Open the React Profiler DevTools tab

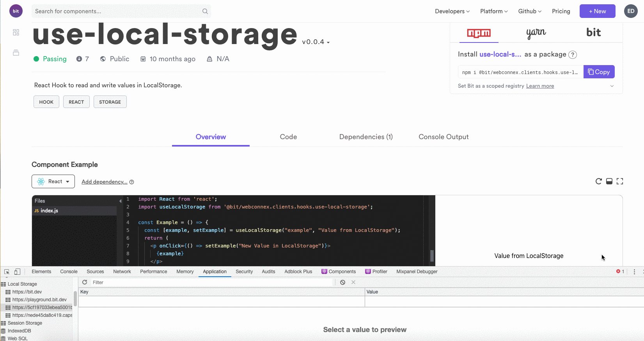(x=376, y=272)
